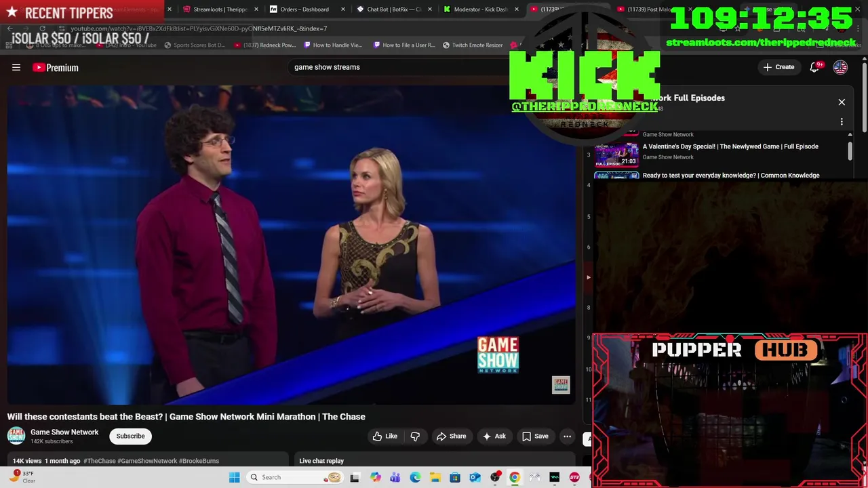Image resolution: width=868 pixels, height=488 pixels.
Task: Close the Moderator Kick Dashboard tab
Action: click(517, 9)
